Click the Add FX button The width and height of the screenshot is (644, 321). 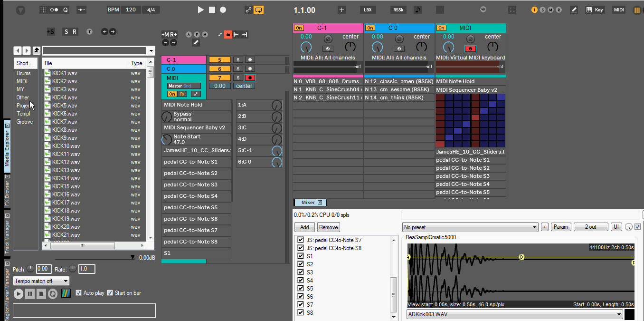point(304,227)
